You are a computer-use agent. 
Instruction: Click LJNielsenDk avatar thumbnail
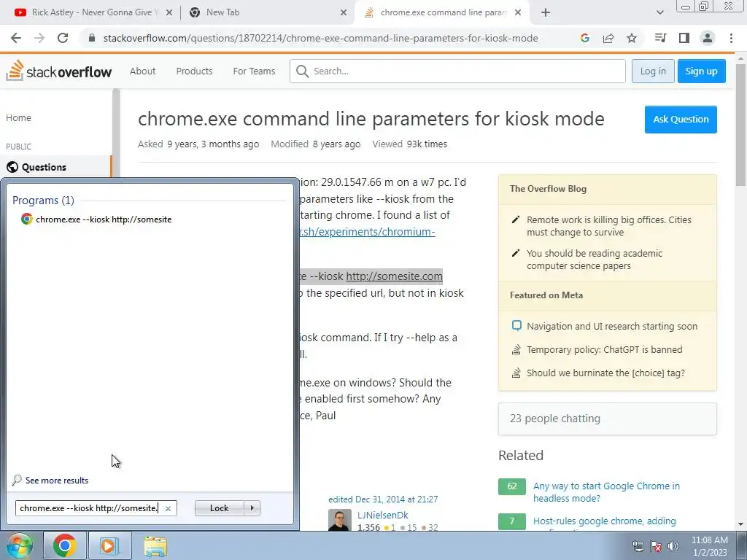pyautogui.click(x=340, y=520)
